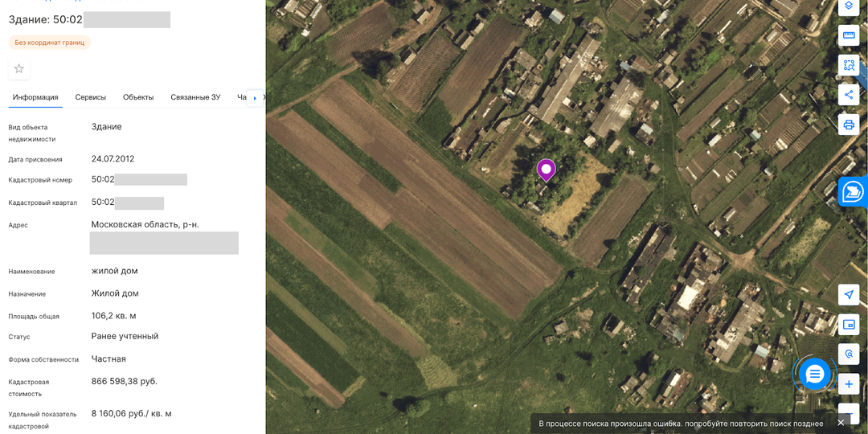
Task: Open the mini-map overview icon
Action: click(849, 325)
